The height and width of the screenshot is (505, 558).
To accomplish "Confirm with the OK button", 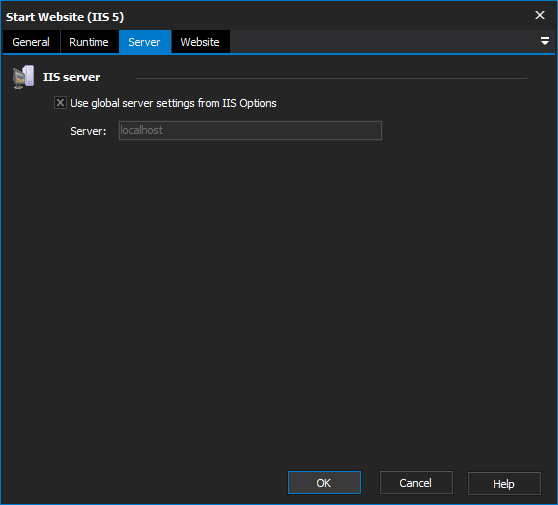I will click(x=324, y=483).
